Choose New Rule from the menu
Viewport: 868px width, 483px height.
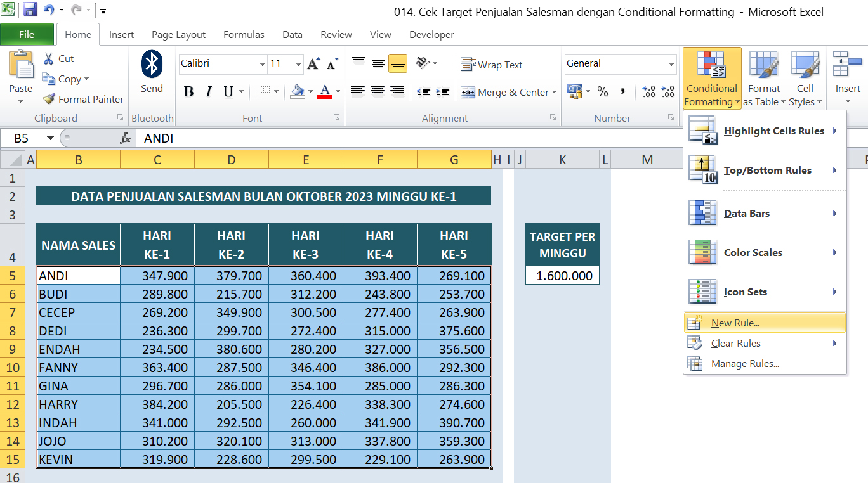[x=733, y=323]
